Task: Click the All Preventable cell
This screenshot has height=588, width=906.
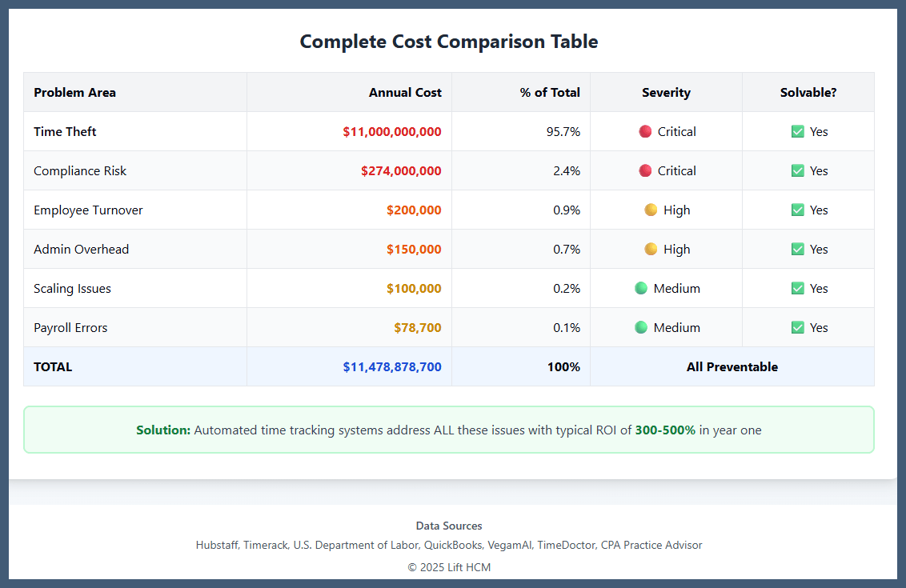Action: click(732, 366)
